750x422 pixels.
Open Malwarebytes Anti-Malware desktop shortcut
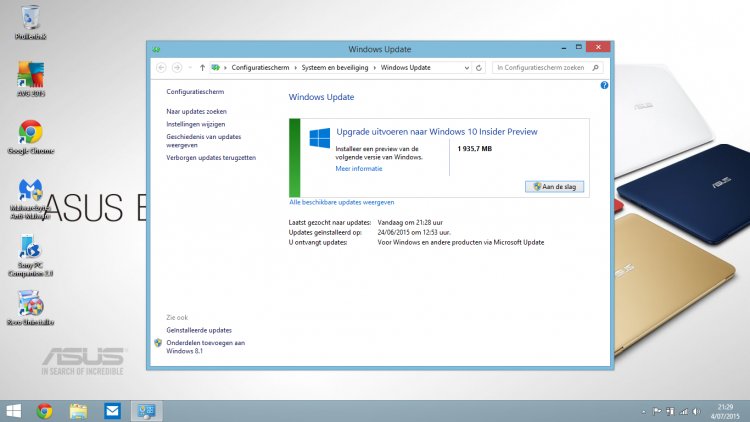point(31,193)
